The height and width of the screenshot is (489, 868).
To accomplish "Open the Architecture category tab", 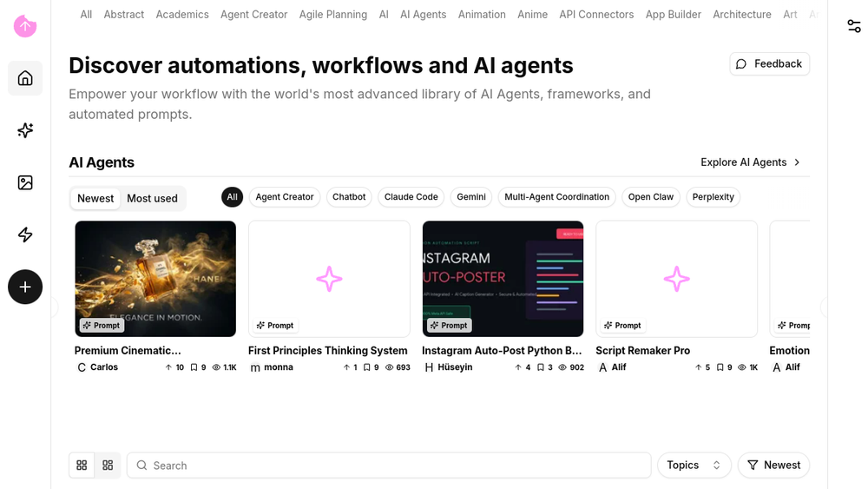I will click(x=742, y=15).
